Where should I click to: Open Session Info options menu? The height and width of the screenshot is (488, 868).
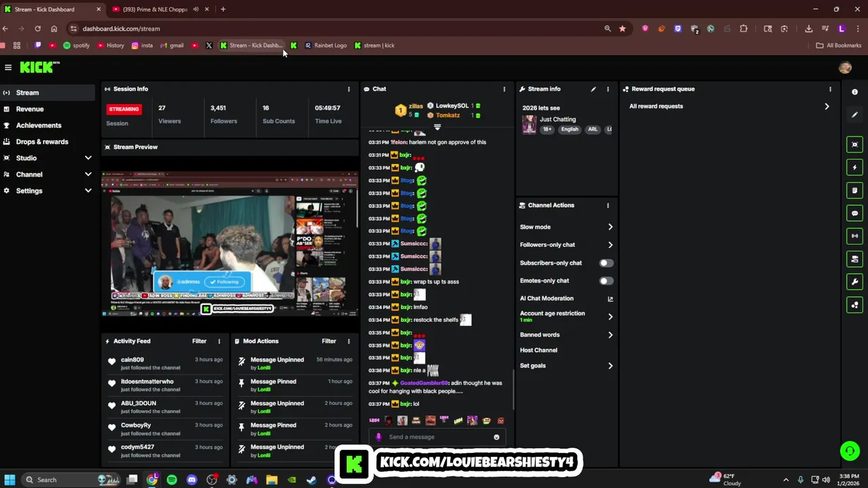349,89
